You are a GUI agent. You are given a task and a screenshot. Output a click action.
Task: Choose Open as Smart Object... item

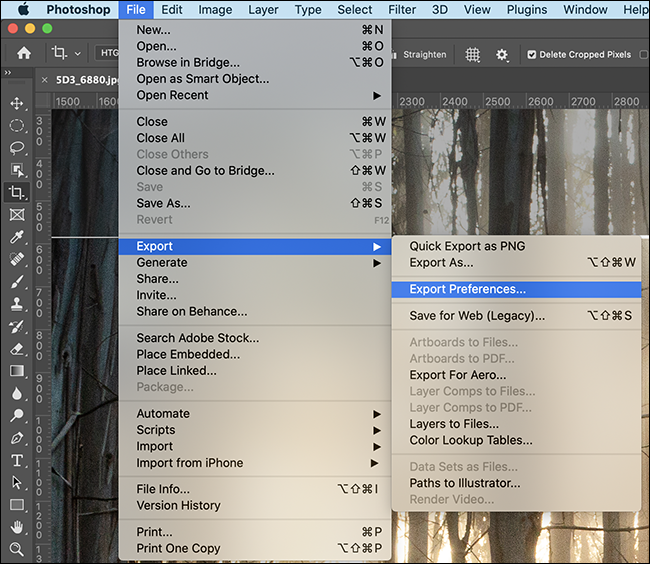click(x=255, y=79)
